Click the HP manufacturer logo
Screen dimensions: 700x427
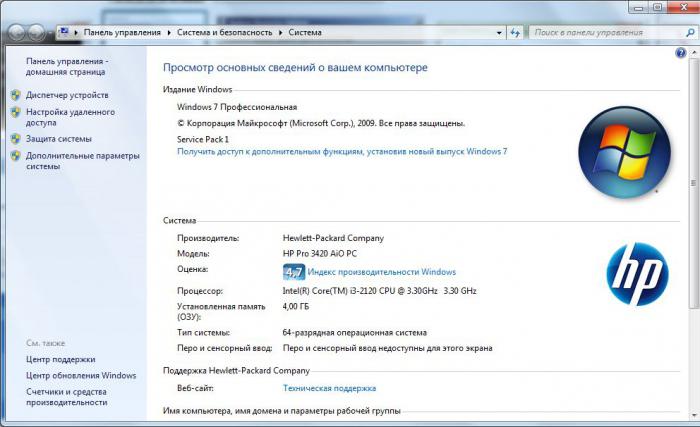[x=638, y=274]
